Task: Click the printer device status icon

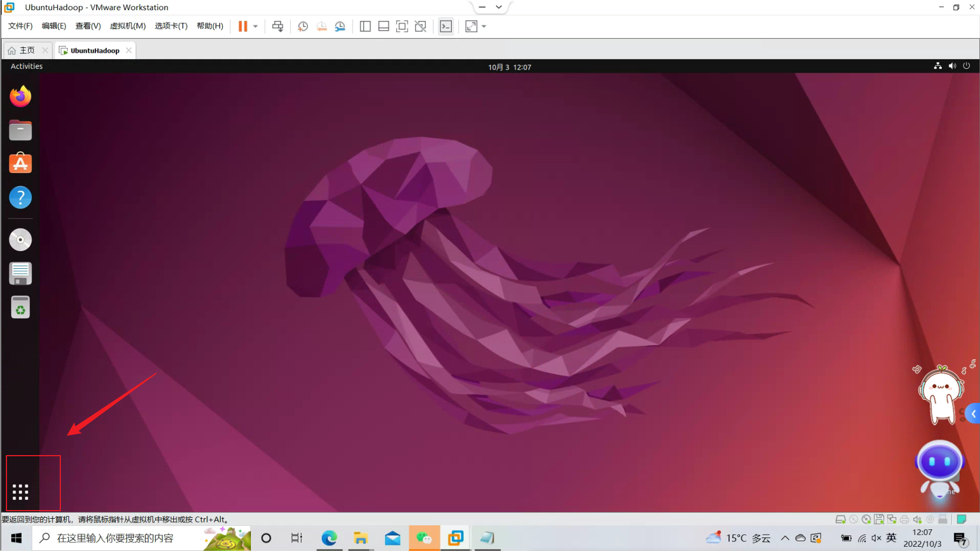Action: pos(905,519)
